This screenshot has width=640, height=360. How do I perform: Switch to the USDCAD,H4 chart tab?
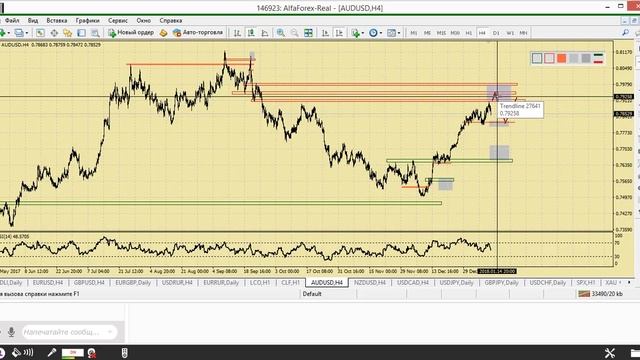tap(413, 282)
